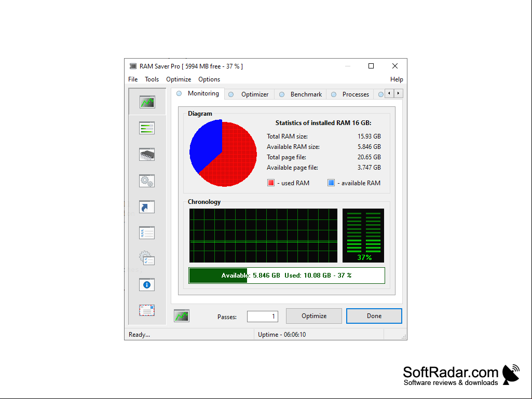Click the Chronology history graph

click(263, 236)
